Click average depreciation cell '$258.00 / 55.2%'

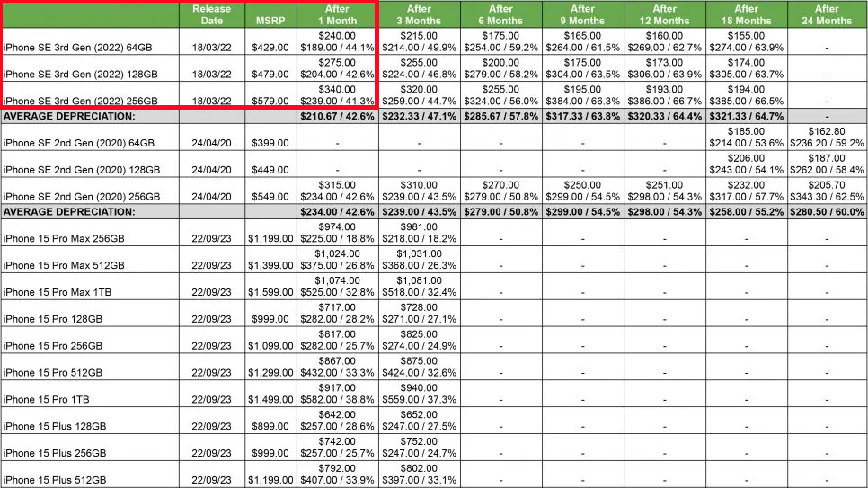pyautogui.click(x=746, y=211)
